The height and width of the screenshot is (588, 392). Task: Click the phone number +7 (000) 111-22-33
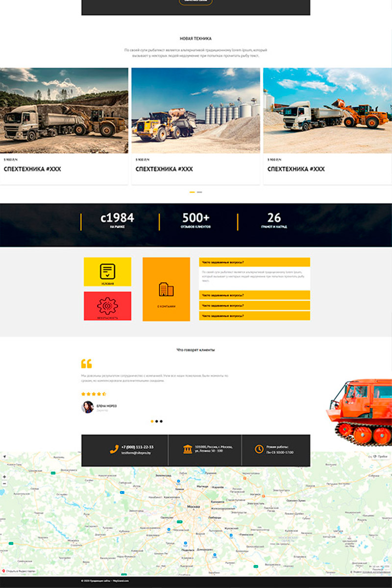(137, 447)
